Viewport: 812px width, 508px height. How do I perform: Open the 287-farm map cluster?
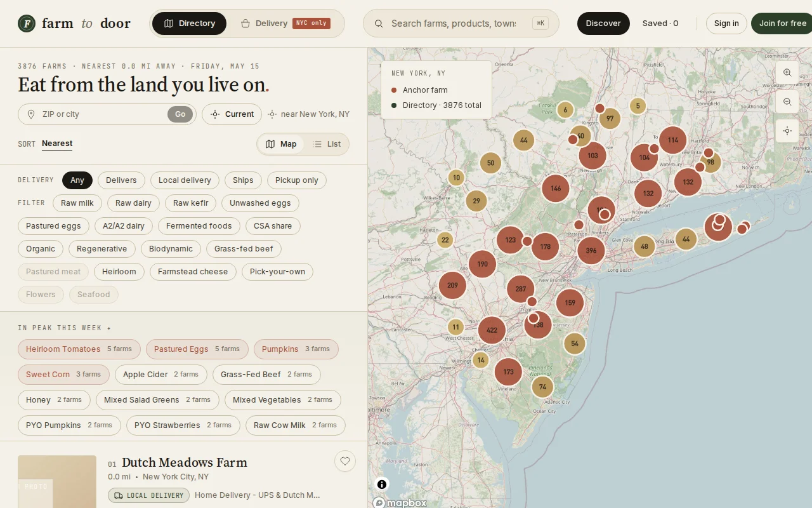pos(521,289)
